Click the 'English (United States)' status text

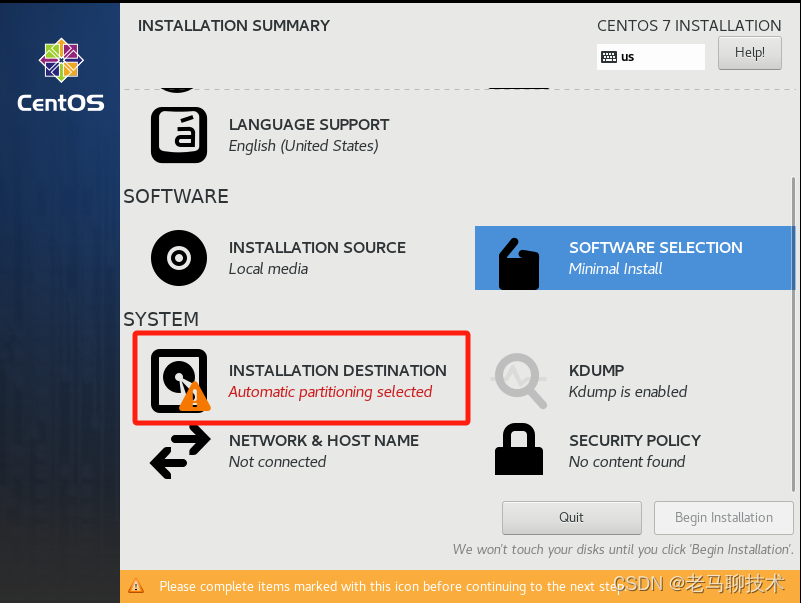(304, 146)
